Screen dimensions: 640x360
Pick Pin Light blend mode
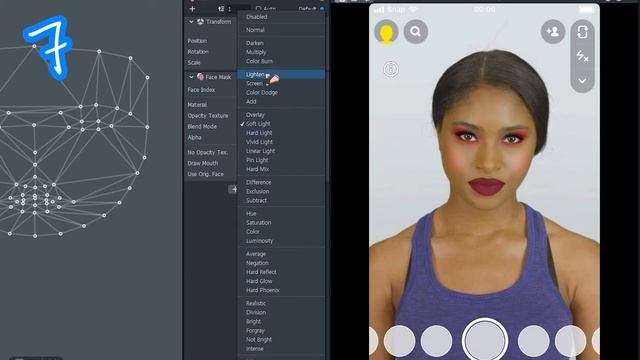pos(257,160)
